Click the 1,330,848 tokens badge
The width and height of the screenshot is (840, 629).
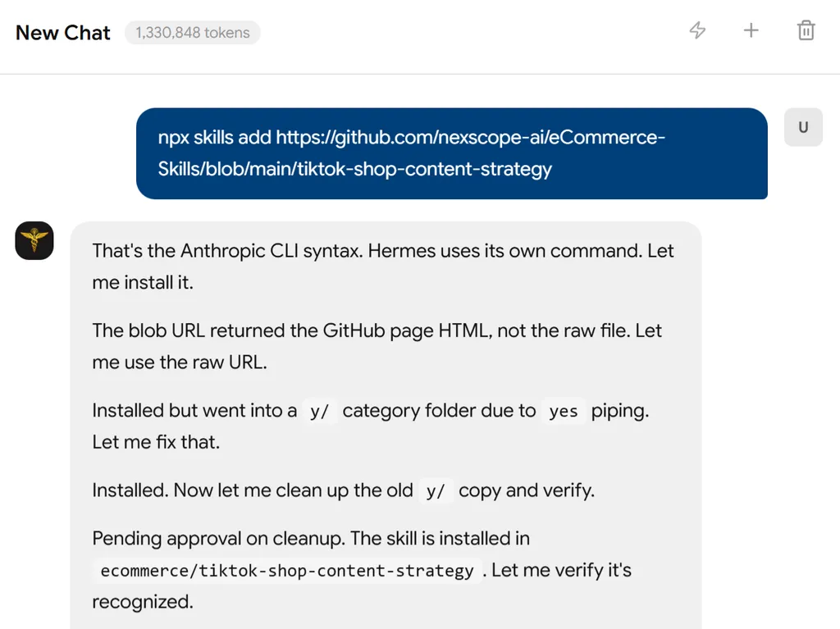point(192,33)
